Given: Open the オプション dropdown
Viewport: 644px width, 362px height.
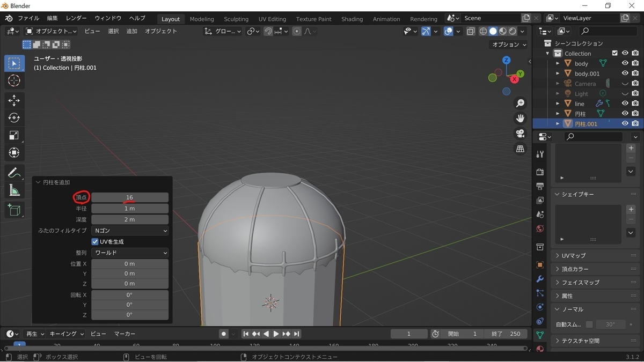Looking at the screenshot, I should [509, 45].
